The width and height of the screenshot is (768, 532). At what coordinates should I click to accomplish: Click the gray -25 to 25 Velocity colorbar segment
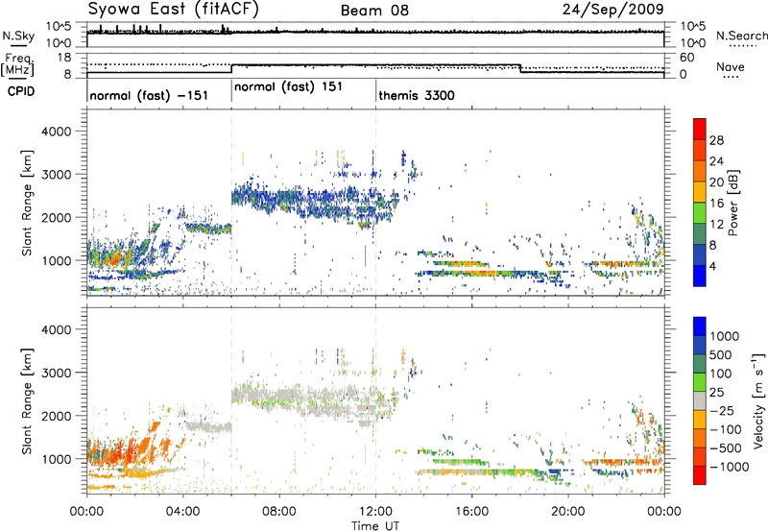pos(700,401)
